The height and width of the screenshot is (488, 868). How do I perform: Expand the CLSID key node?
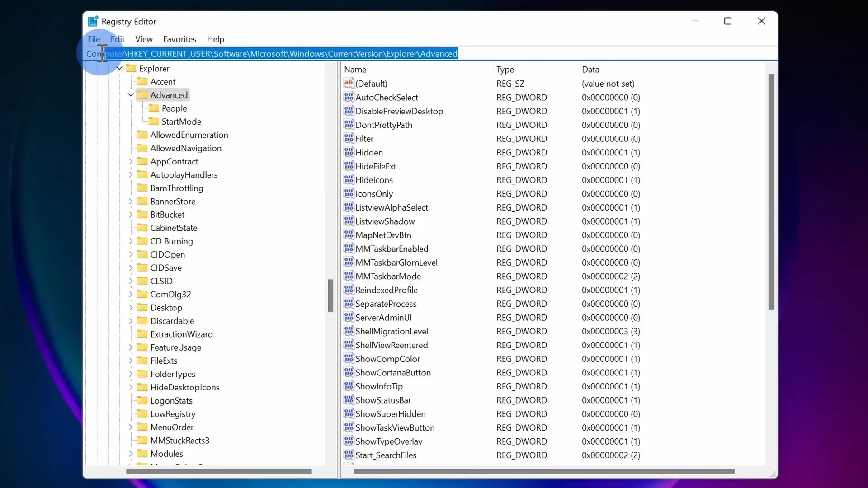click(x=131, y=281)
